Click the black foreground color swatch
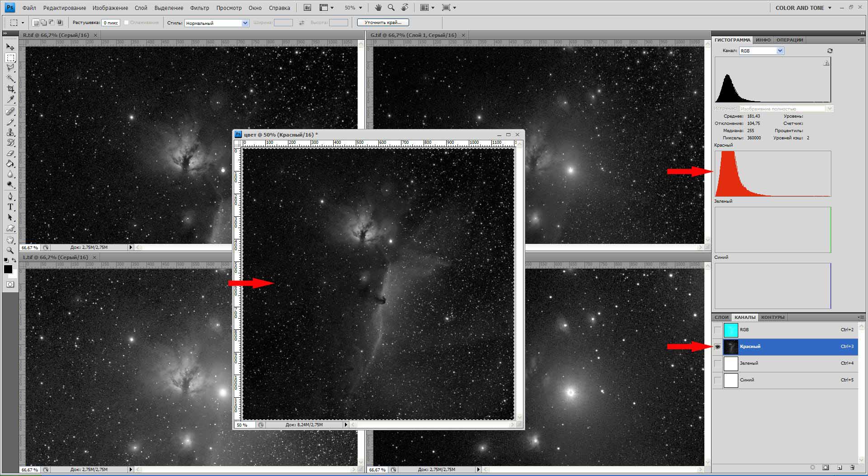868x476 pixels. click(8, 269)
